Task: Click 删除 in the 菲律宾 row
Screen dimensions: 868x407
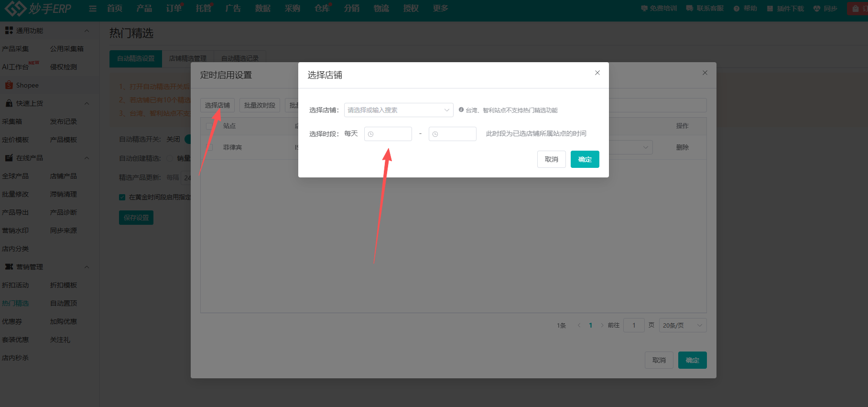Action: coord(683,147)
